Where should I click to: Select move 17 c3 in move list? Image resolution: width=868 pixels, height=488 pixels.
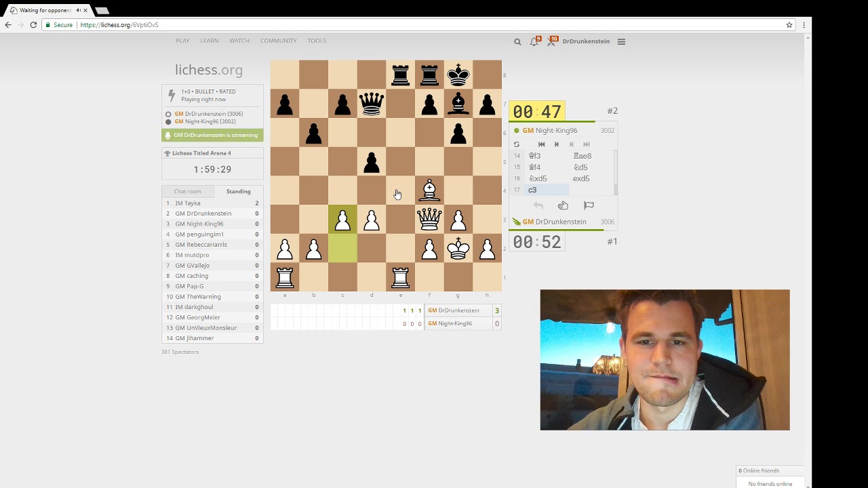(547, 190)
